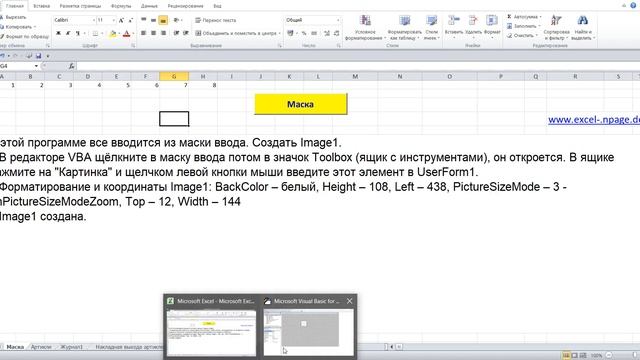Center text horizontally

click(153, 33)
